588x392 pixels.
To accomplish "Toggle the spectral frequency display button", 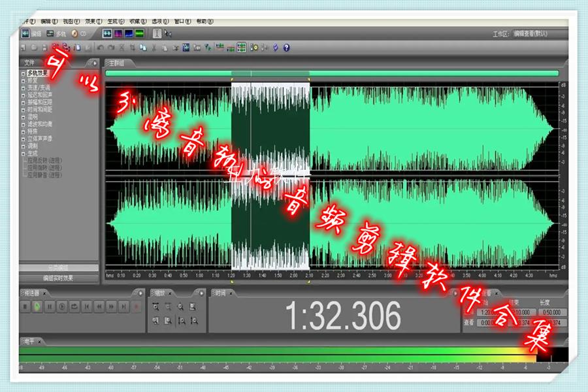I will (x=118, y=33).
